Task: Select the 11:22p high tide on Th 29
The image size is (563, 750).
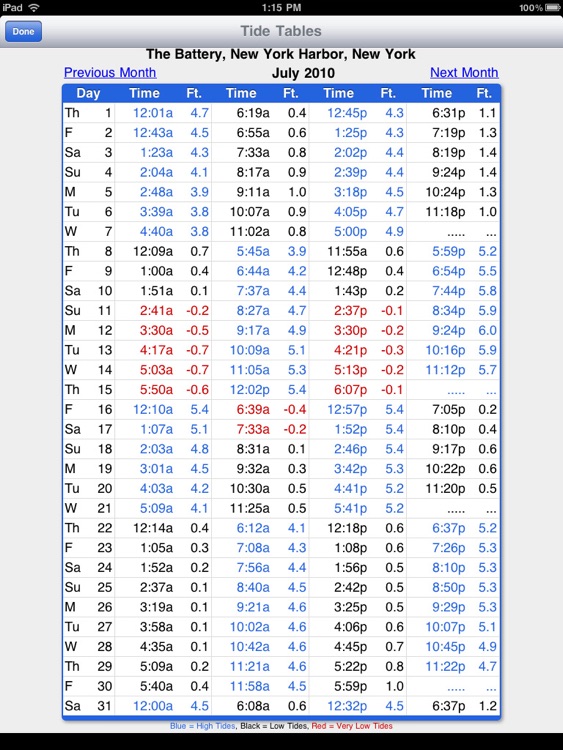Action: coord(445,666)
